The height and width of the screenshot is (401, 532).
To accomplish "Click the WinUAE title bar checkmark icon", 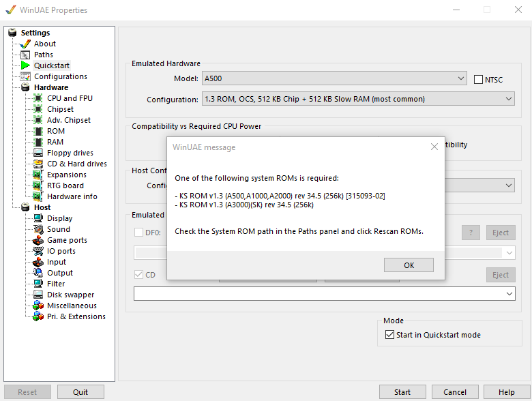I will (11, 10).
